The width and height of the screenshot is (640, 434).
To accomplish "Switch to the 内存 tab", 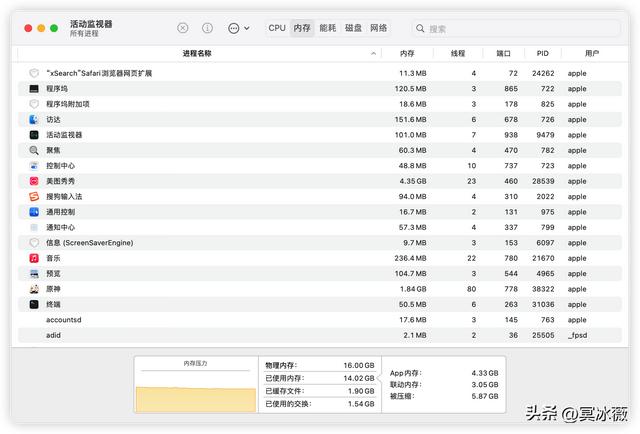I will (302, 28).
